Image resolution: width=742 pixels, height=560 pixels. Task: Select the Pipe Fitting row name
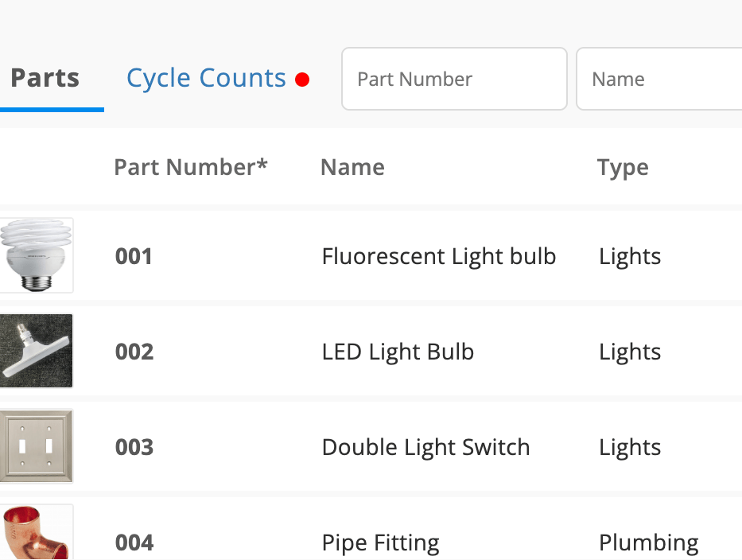click(x=380, y=543)
